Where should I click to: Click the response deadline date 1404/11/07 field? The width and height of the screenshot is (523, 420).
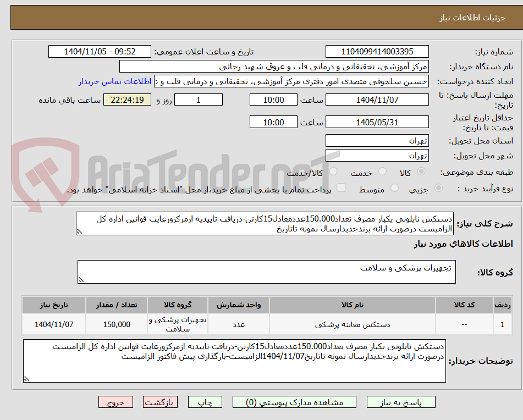pyautogui.click(x=377, y=100)
